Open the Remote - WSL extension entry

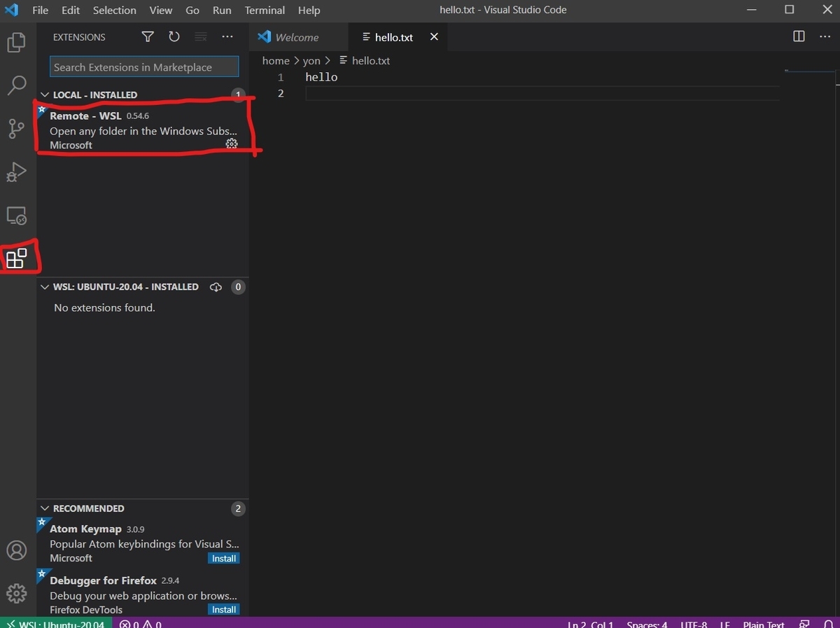143,130
